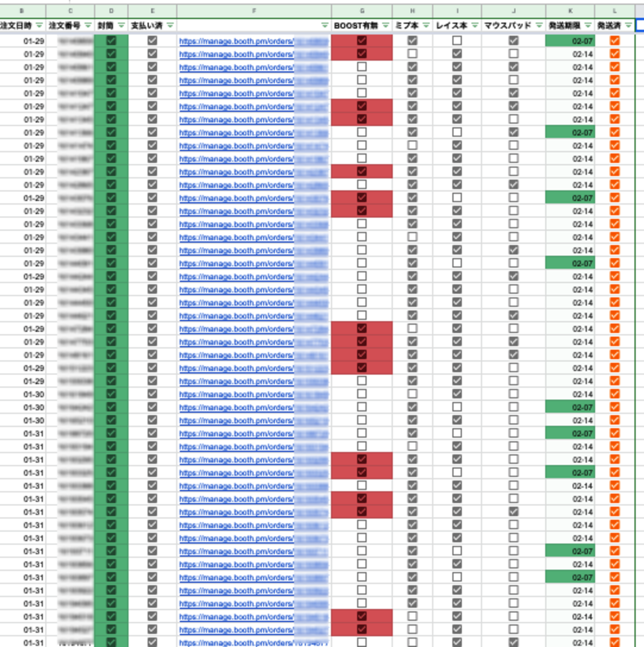Screen dimensions: 644x647
Task: Check BOOST有無 box in first 01-31 row
Action: coord(362,433)
